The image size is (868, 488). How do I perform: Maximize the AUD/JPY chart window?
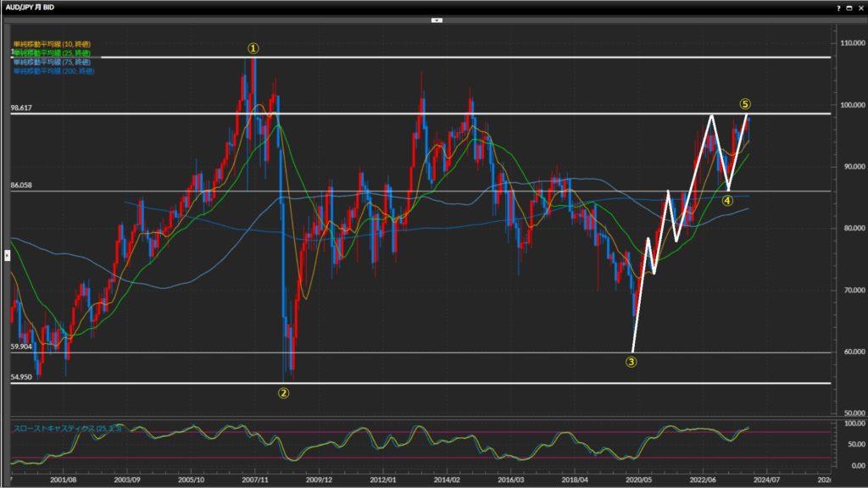(x=849, y=7)
